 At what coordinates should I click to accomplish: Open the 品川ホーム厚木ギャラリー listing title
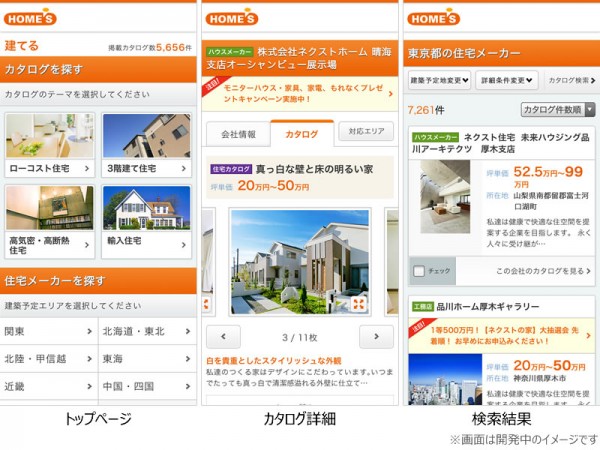(x=488, y=307)
